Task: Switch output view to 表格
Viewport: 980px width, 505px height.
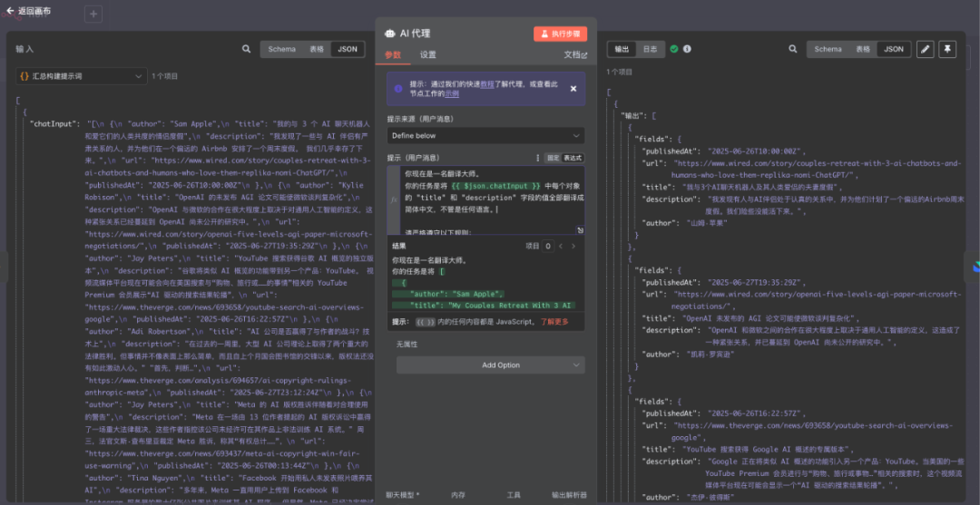Action: tap(863, 49)
